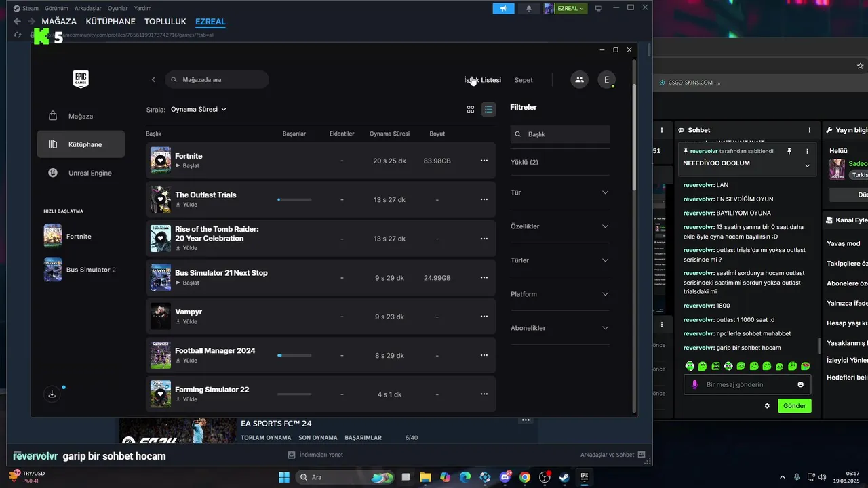
Task: Sort by the Oynama Süresi column header
Action: (x=389, y=134)
